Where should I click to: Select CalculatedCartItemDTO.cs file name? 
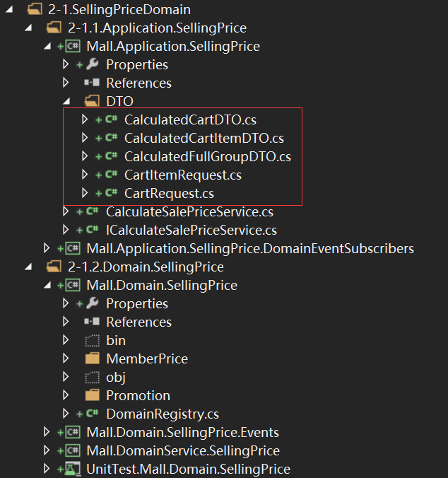coord(204,139)
